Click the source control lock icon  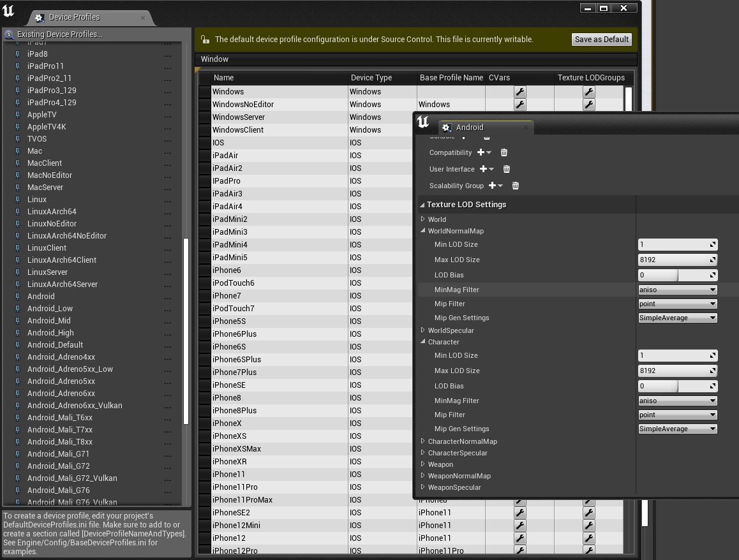click(205, 39)
